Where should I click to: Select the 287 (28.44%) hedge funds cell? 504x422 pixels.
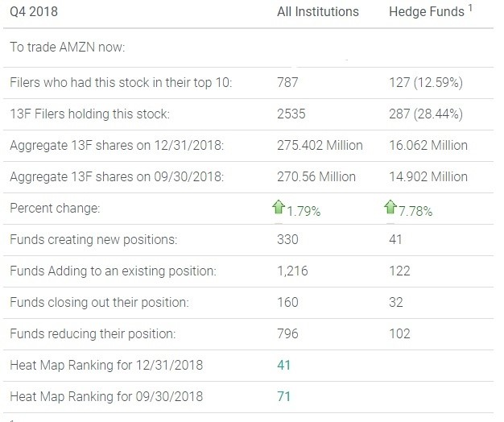coord(425,114)
